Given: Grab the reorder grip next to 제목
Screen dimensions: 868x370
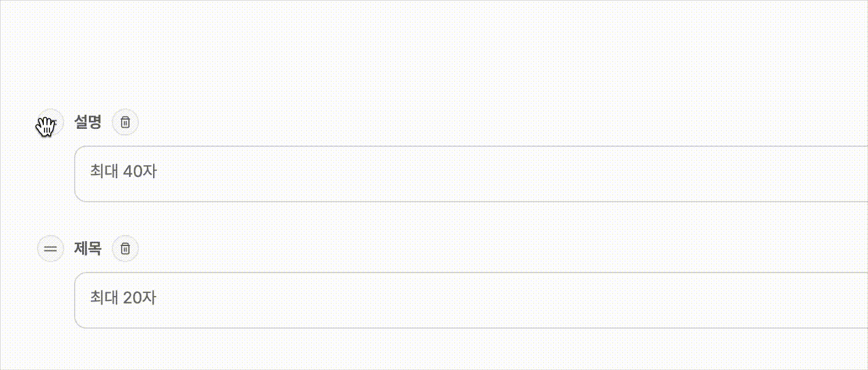Looking at the screenshot, I should click(51, 249).
